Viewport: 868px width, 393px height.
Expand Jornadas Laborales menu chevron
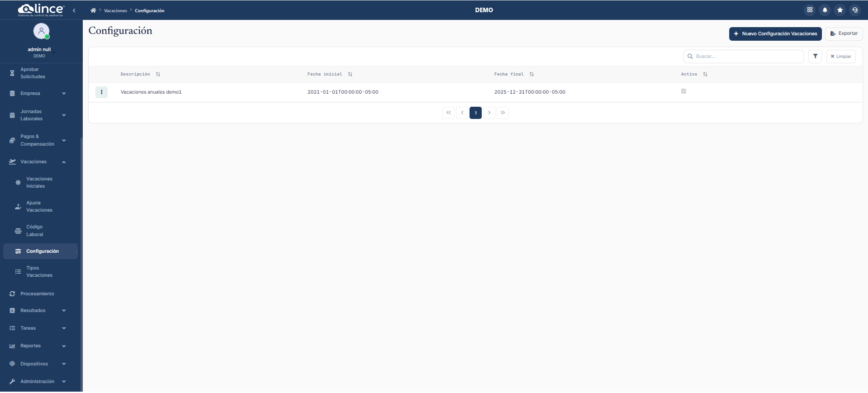[x=64, y=115]
